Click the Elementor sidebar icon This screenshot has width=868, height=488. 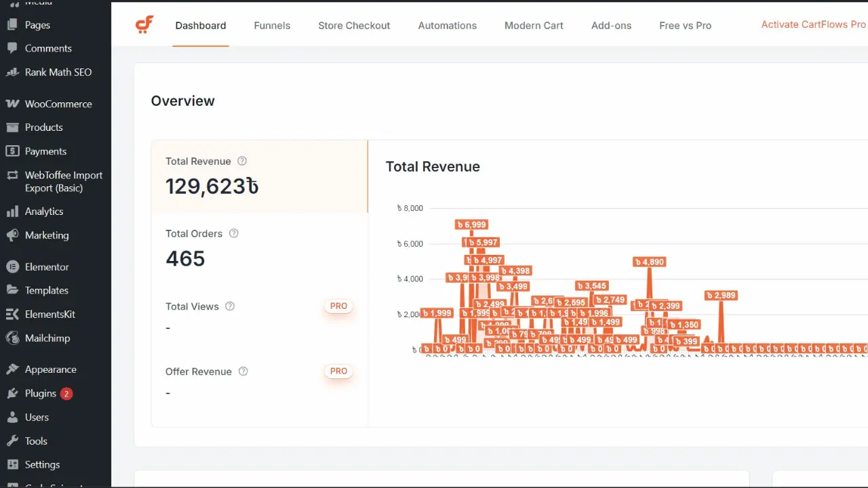pyautogui.click(x=12, y=267)
